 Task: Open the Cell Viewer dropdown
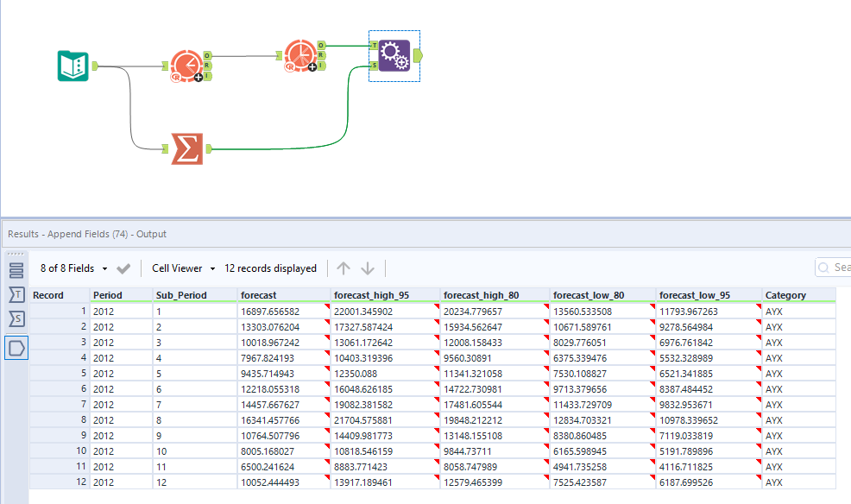pyautogui.click(x=183, y=268)
